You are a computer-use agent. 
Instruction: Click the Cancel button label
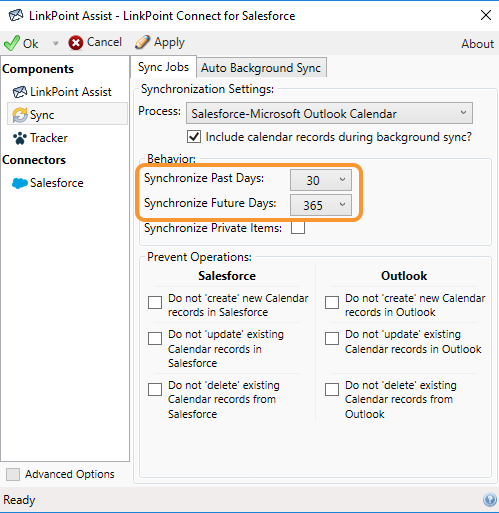point(104,42)
